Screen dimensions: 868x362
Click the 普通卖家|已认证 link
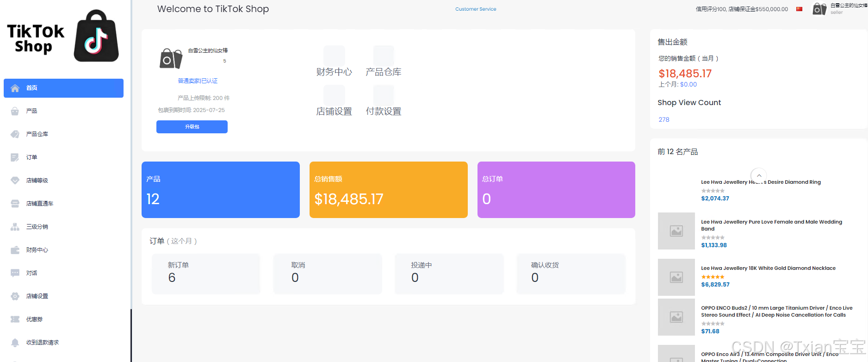[x=198, y=81]
